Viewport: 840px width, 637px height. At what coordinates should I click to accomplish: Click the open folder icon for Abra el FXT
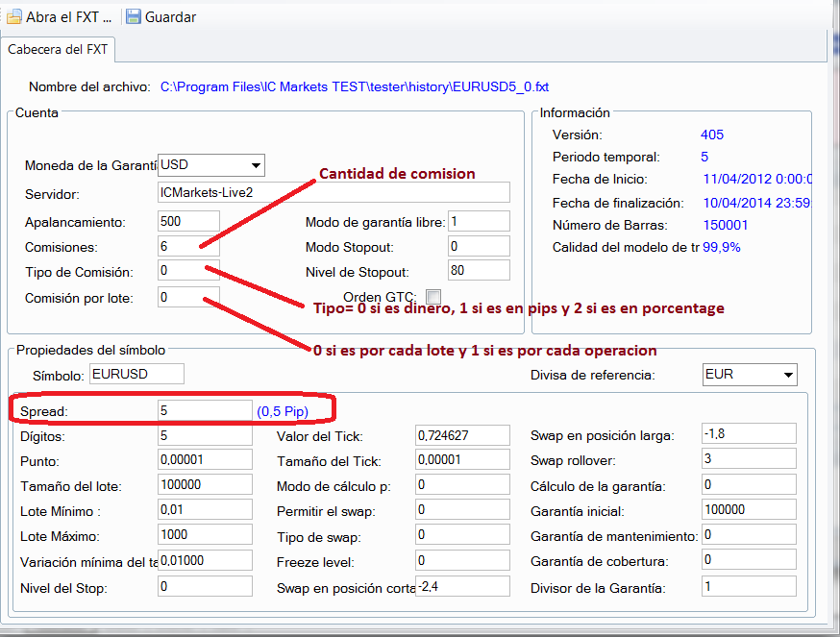(13, 17)
